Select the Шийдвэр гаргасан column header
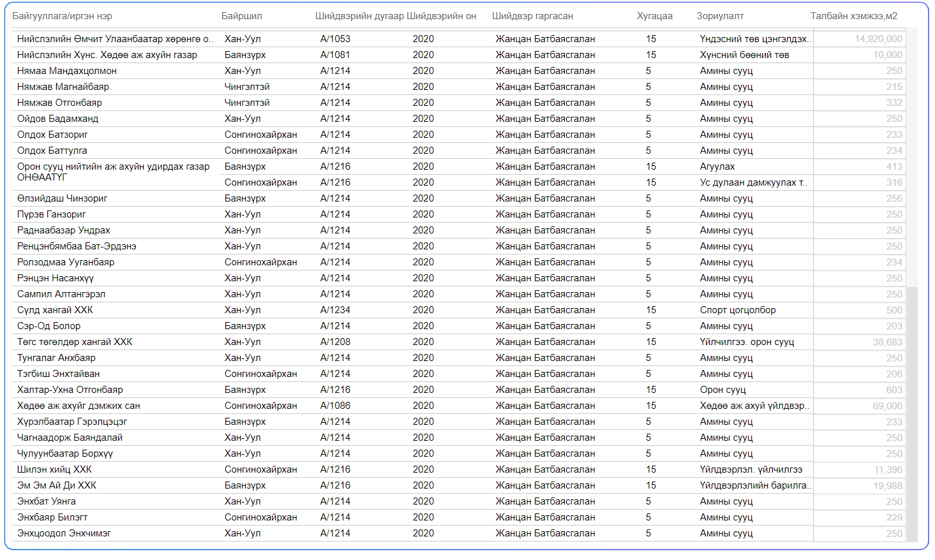The height and width of the screenshot is (560, 935). pos(532,16)
